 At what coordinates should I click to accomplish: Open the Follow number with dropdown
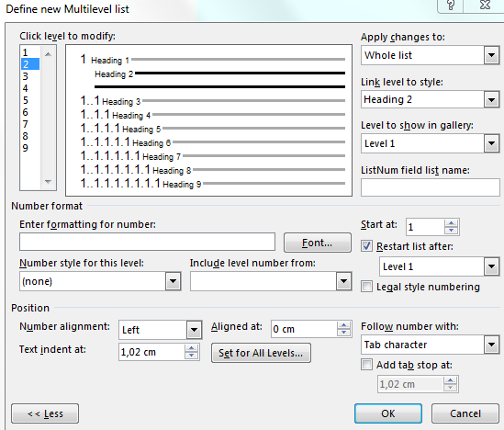pos(491,345)
